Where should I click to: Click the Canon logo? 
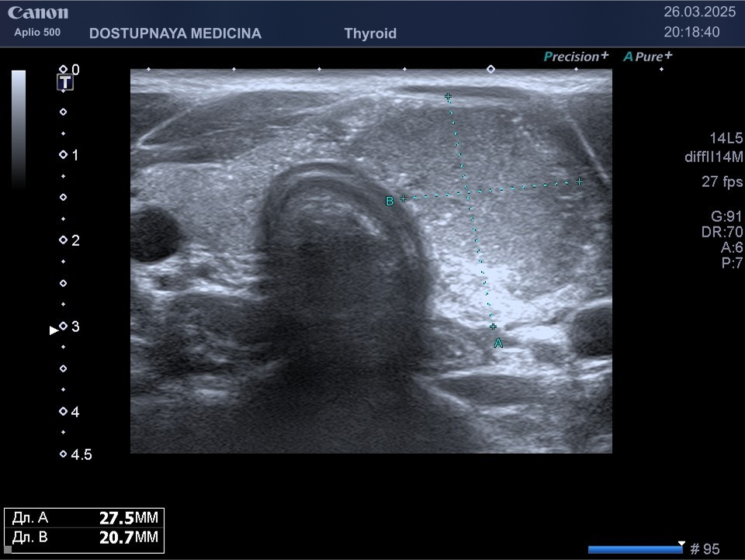pyautogui.click(x=38, y=13)
